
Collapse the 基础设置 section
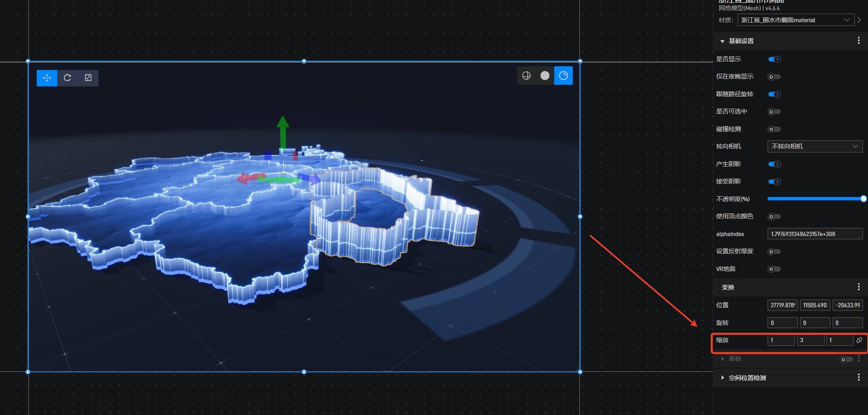click(722, 41)
